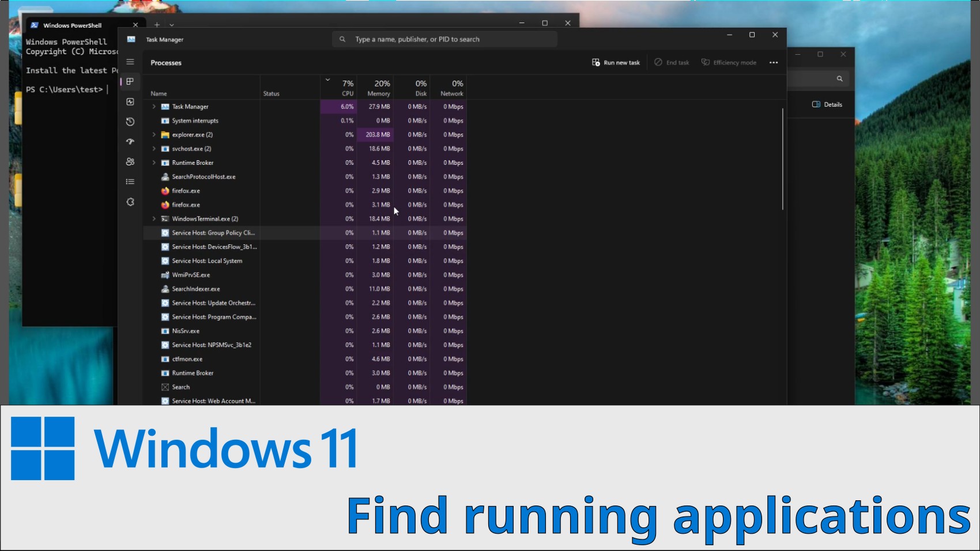Sort processes by the Memory column
Viewport: 980px width, 551px height.
click(x=377, y=88)
